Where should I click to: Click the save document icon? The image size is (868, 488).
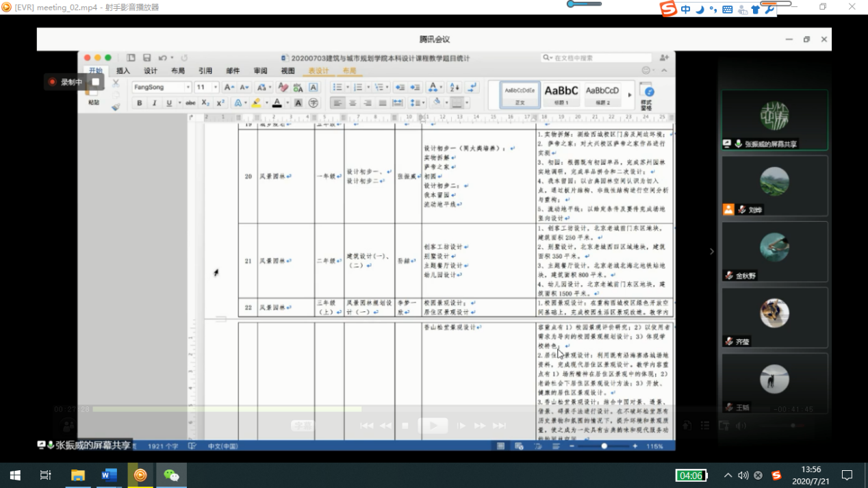(146, 58)
